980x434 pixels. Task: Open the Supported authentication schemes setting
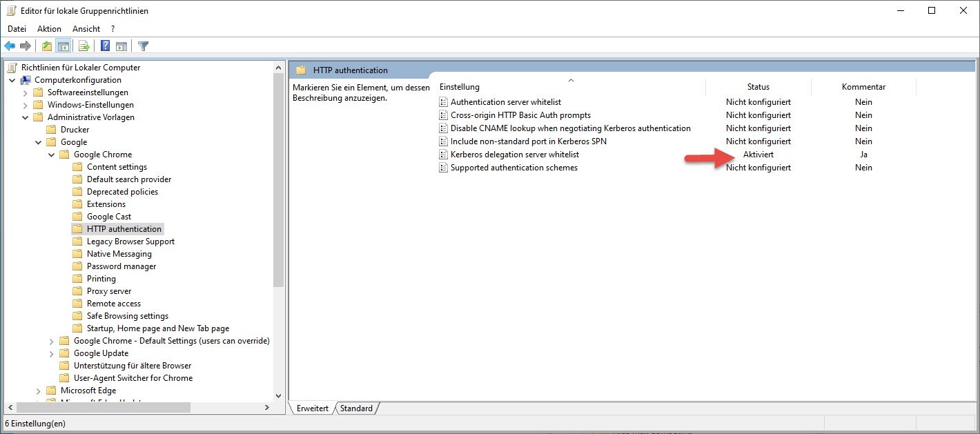[513, 168]
